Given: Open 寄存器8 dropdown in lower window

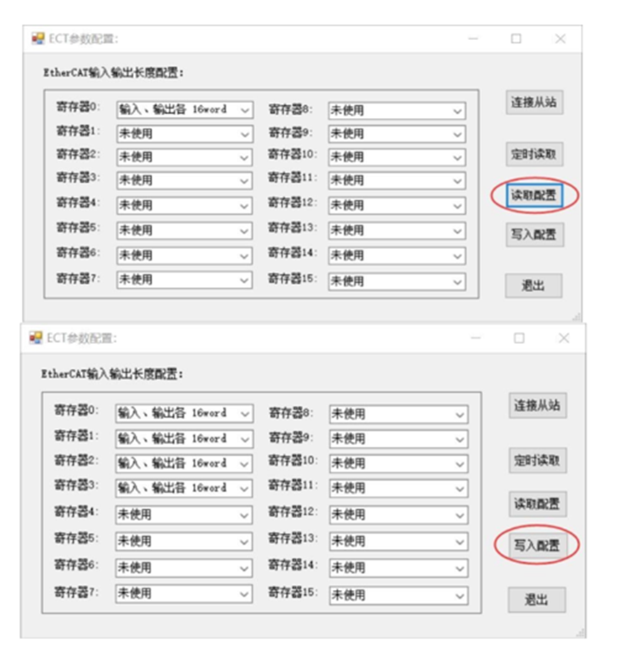Looking at the screenshot, I should click(398, 415).
